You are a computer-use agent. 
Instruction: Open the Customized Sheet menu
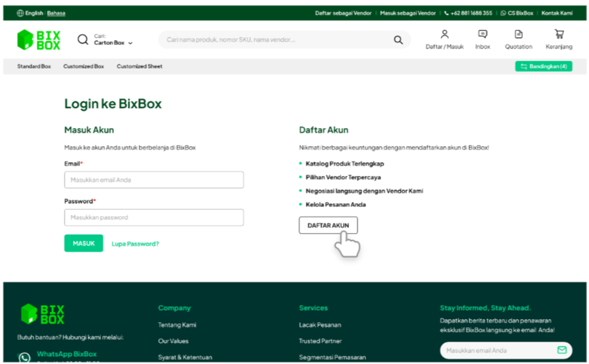pyautogui.click(x=140, y=67)
